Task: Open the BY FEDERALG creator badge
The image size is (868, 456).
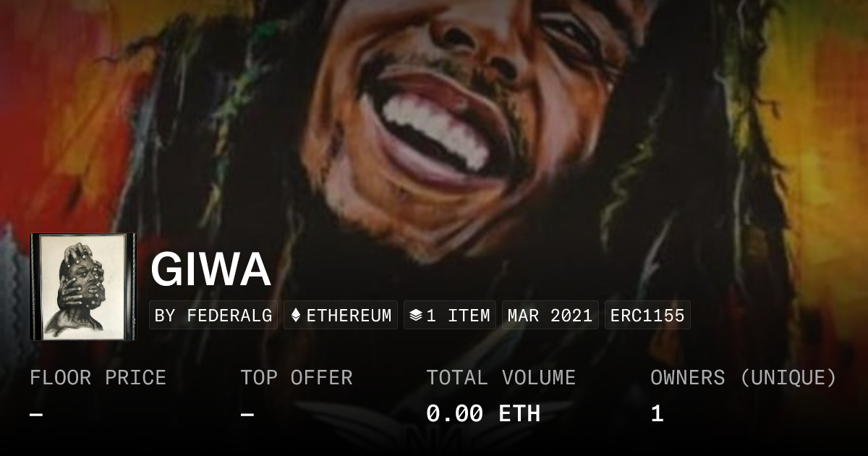Action: [213, 316]
